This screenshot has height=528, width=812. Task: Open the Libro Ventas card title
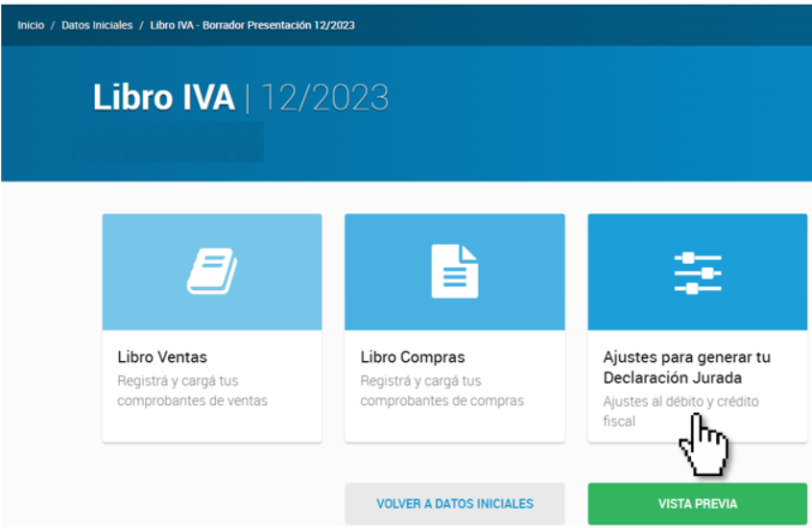162,357
